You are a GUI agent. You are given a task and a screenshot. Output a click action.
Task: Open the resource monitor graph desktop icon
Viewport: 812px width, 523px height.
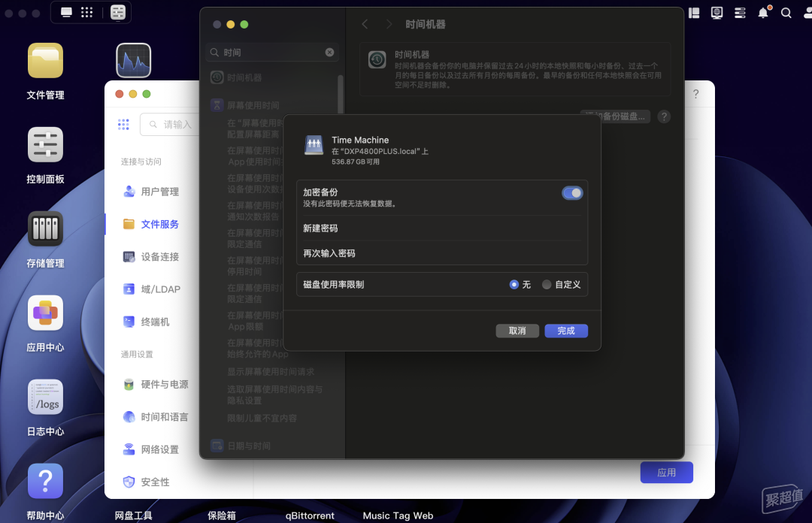pyautogui.click(x=134, y=61)
